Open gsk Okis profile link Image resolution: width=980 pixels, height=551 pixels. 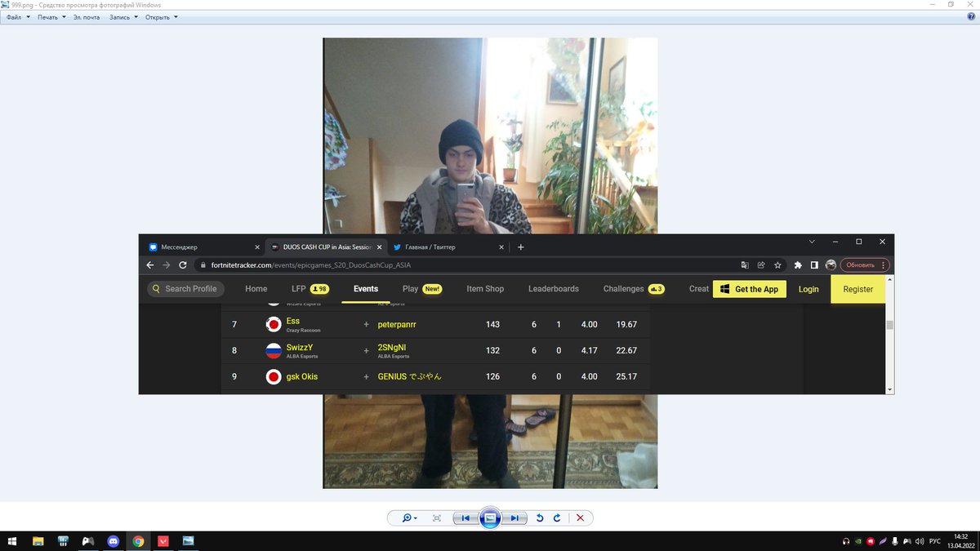click(x=302, y=377)
